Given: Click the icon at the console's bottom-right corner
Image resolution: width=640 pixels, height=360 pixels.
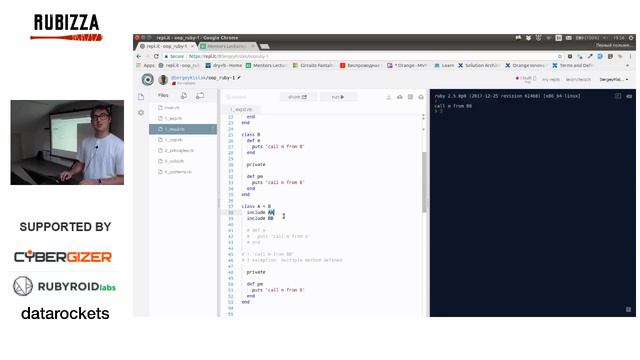Looking at the screenshot, I should point(628,309).
